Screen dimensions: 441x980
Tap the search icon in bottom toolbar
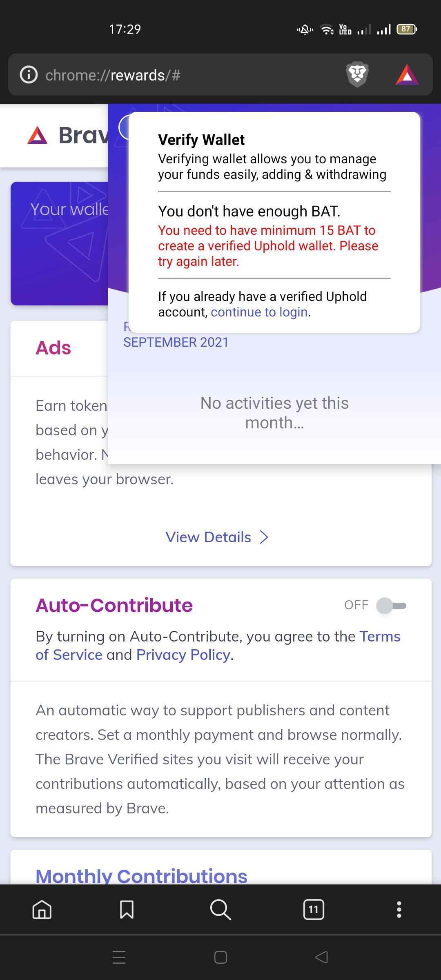click(x=220, y=910)
